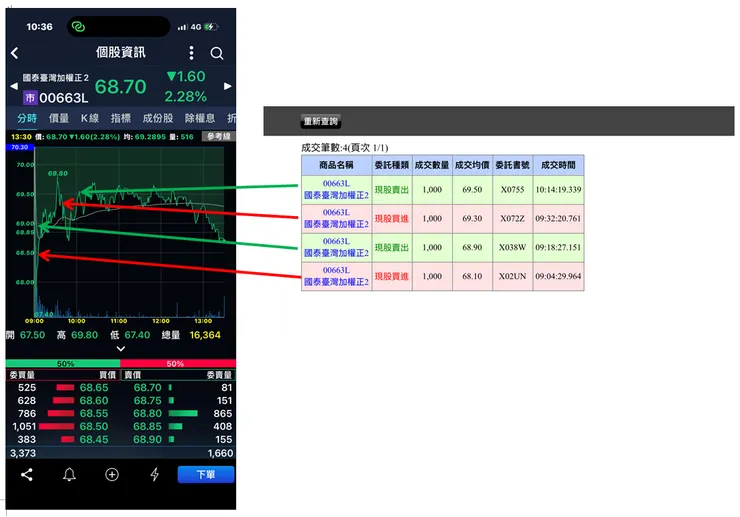The width and height of the screenshot is (740, 517).
Task: Switch to the K線 tab
Action: click(90, 118)
